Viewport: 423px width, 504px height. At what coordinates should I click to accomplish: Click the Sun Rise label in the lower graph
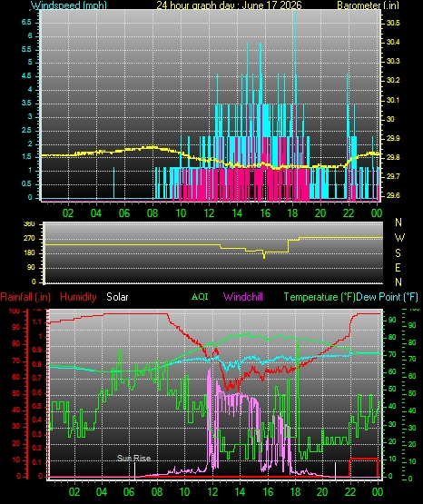click(133, 458)
